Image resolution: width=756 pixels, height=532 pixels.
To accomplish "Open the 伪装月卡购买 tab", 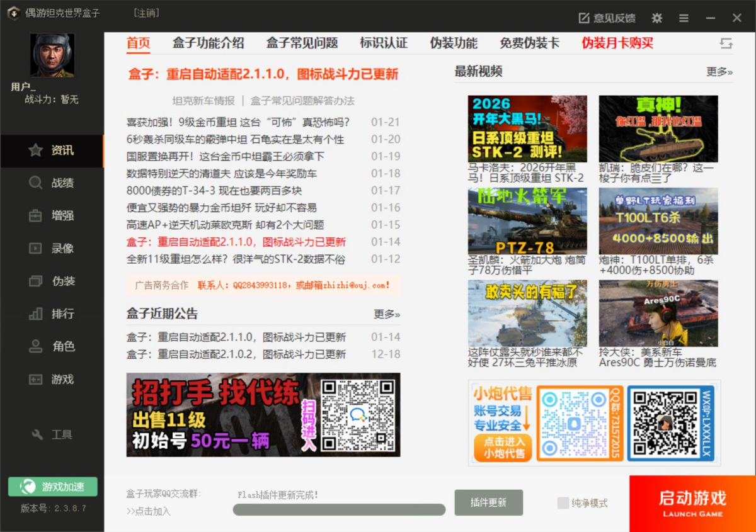I will pos(617,43).
